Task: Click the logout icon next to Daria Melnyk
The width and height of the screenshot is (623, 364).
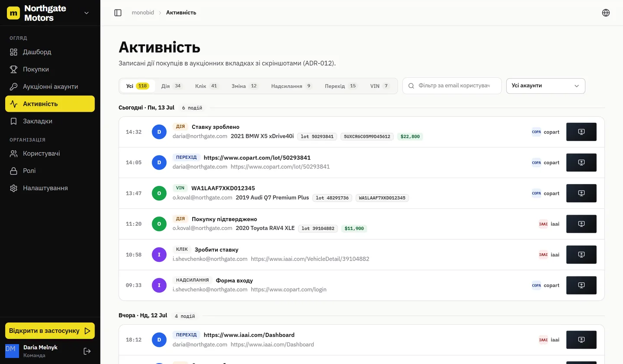Action: pos(87,351)
